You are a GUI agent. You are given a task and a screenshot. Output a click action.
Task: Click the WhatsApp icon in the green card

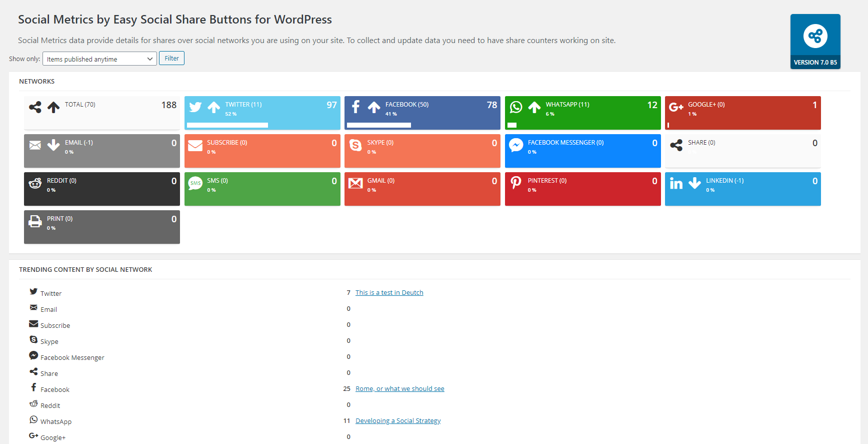click(x=516, y=107)
